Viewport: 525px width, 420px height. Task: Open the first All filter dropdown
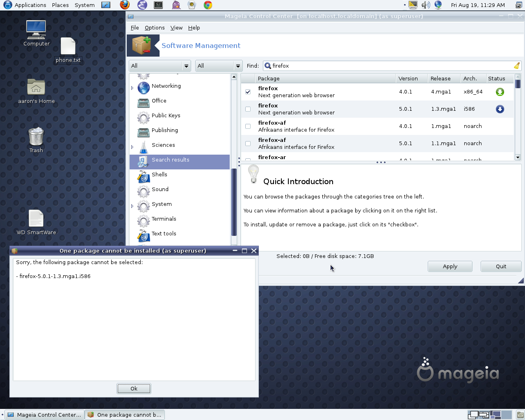pos(160,66)
